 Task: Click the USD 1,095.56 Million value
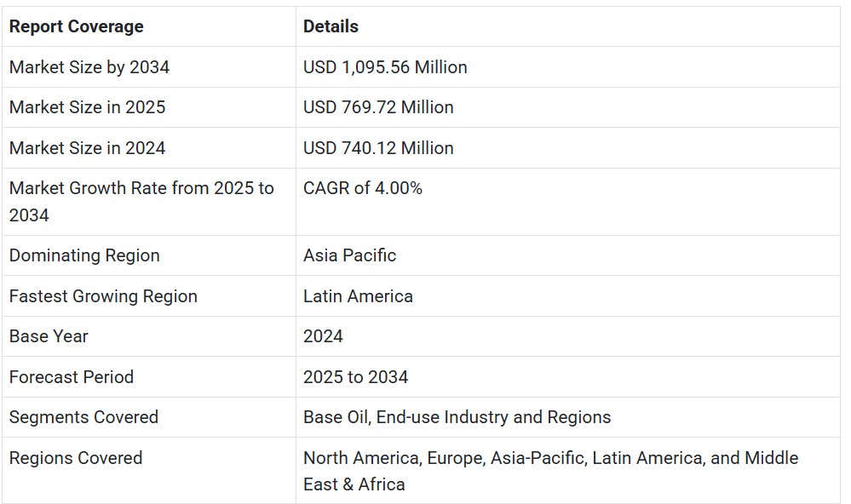tap(385, 67)
